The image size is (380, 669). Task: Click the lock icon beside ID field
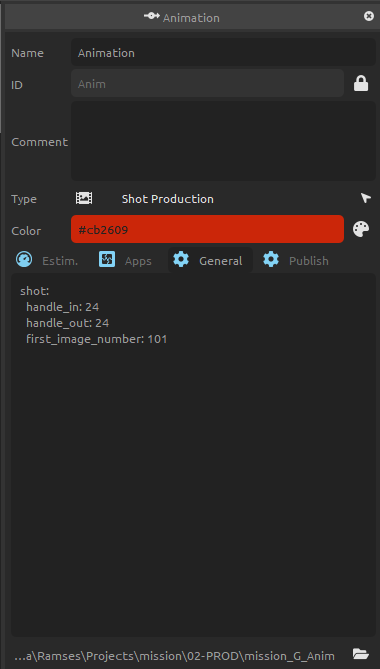361,84
